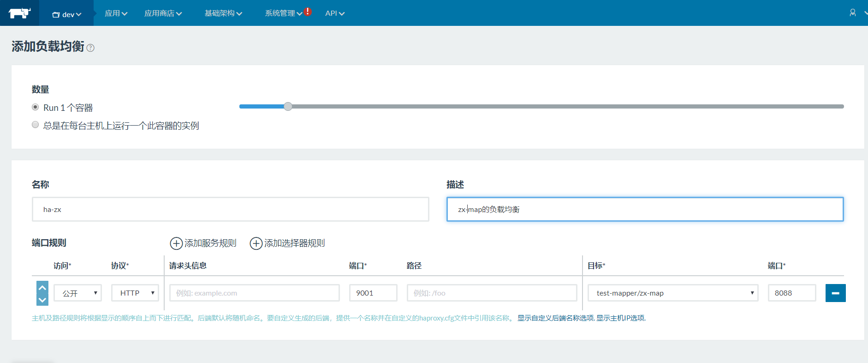Click the help icon beside 添加负载均衡
The height and width of the screenshot is (363, 868).
(90, 48)
